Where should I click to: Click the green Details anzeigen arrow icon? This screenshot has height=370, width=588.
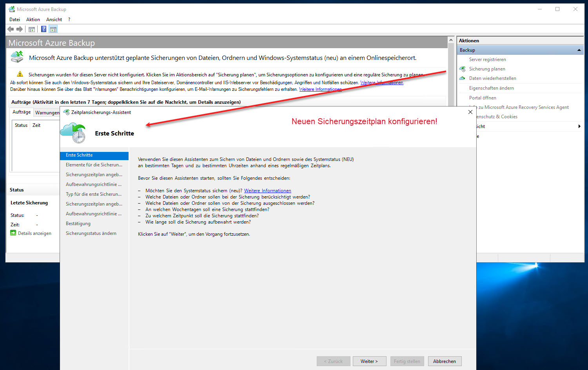(x=13, y=233)
